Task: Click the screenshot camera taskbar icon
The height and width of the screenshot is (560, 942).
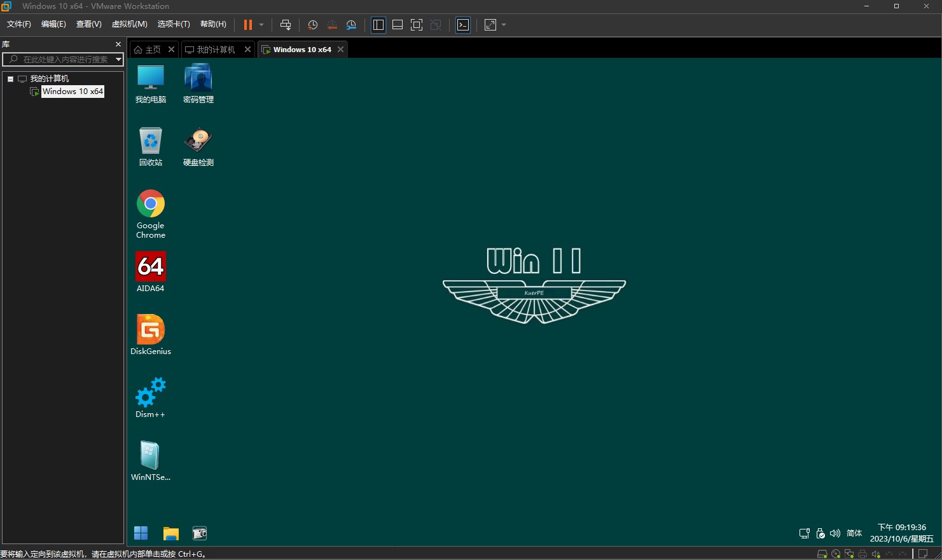Action: pos(200,533)
